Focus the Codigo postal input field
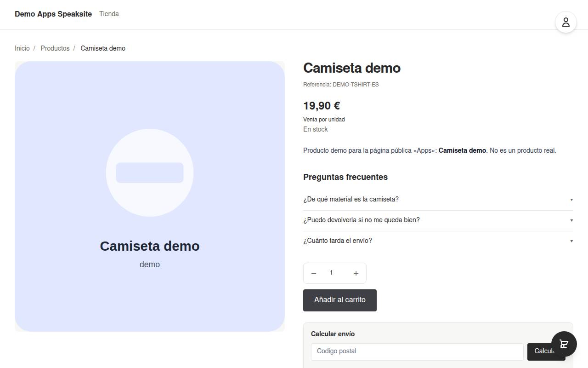The height and width of the screenshot is (368, 588). tap(417, 351)
